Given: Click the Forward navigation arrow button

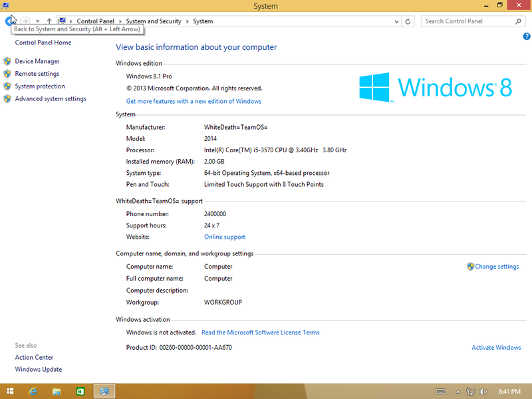Looking at the screenshot, I should click(25, 21).
